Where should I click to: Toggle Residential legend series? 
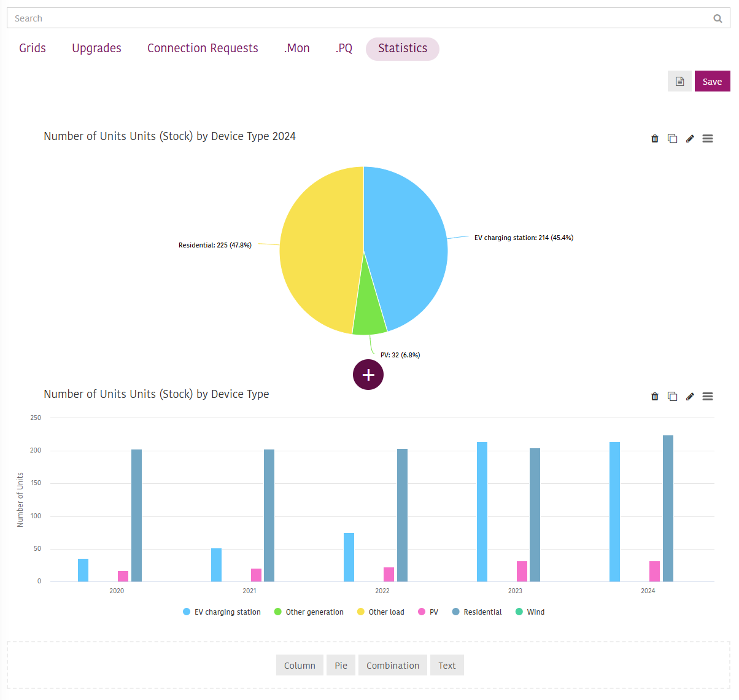[x=477, y=612]
